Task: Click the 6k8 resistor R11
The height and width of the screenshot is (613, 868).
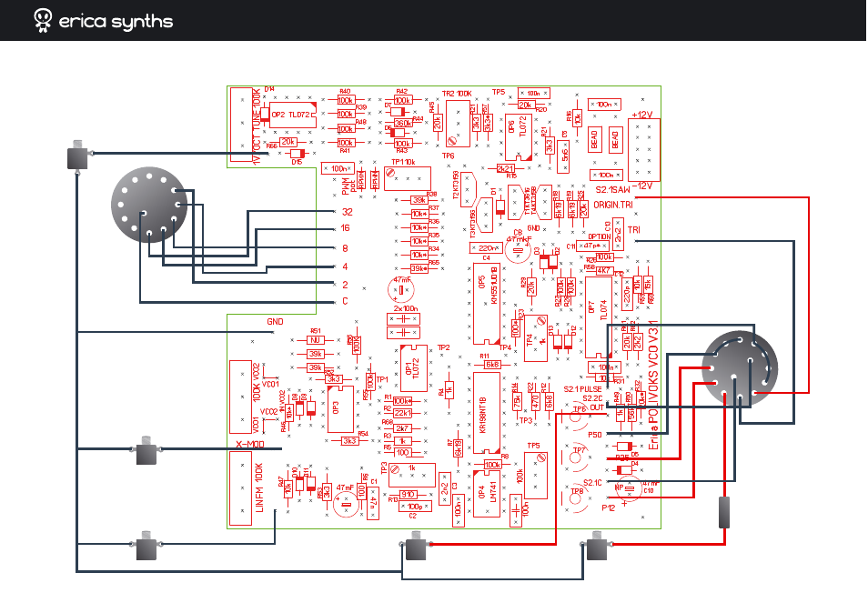Action: click(492, 365)
